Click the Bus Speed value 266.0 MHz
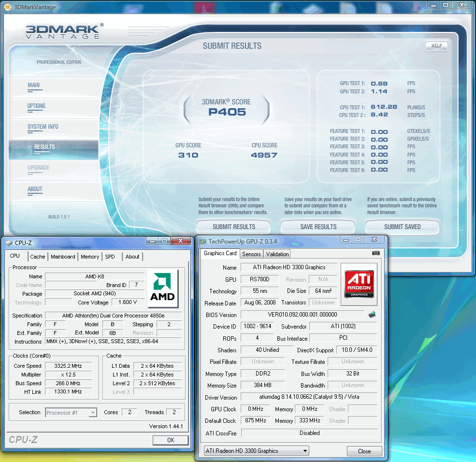 tap(68, 383)
